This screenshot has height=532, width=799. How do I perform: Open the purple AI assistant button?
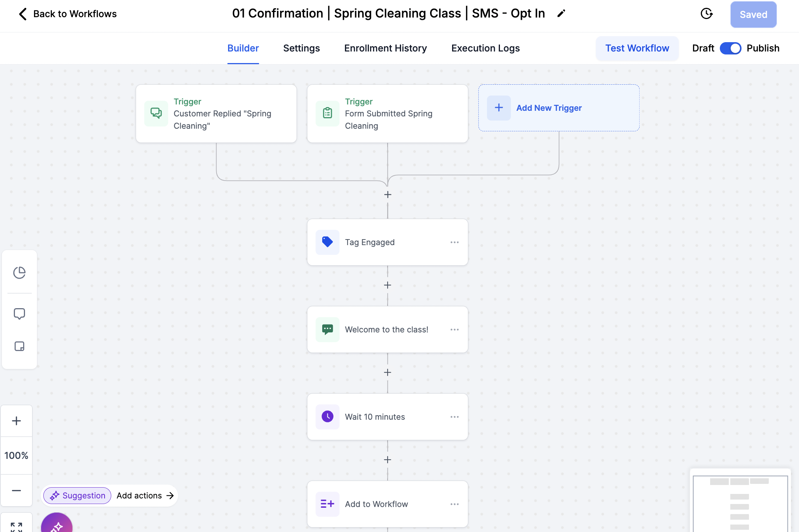click(x=57, y=523)
